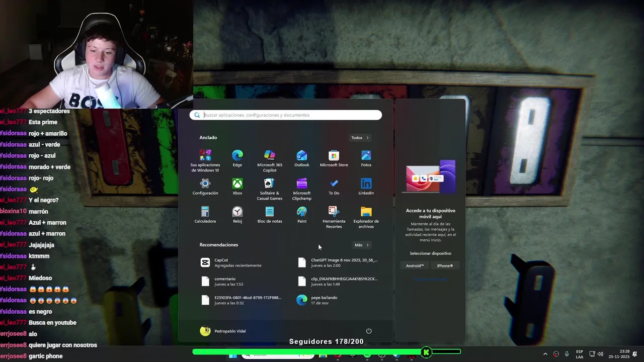Click the microphone tray icon
This screenshot has width=644, height=362.
tap(567, 354)
